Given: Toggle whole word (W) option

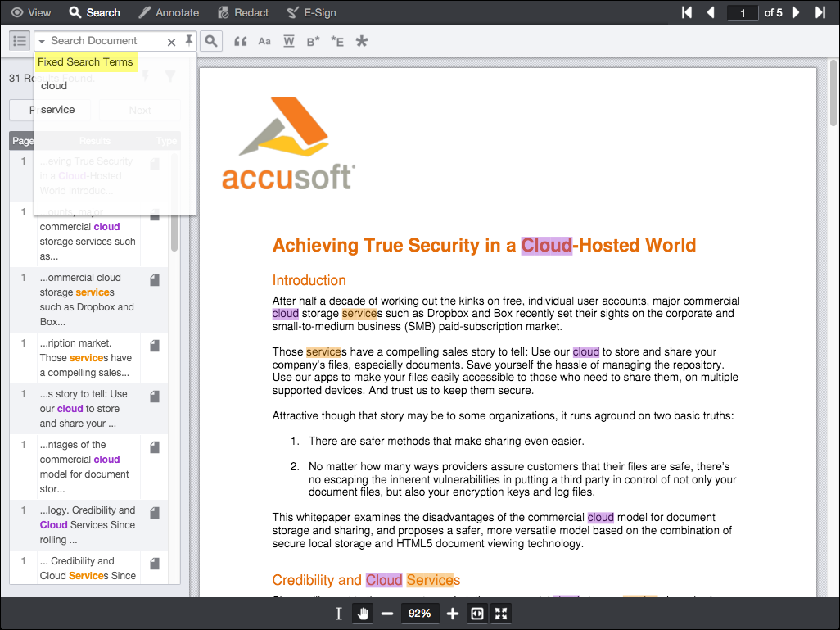Looking at the screenshot, I should (x=289, y=41).
